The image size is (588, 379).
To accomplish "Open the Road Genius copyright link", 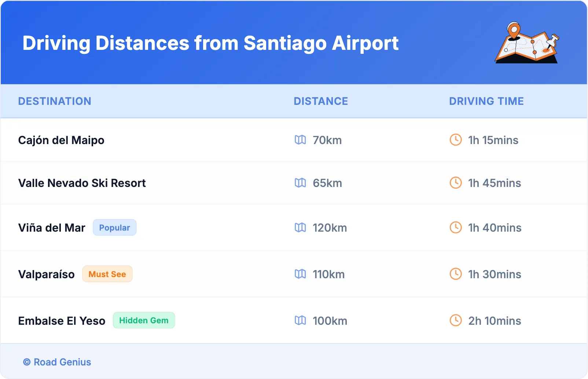I will [x=57, y=362].
